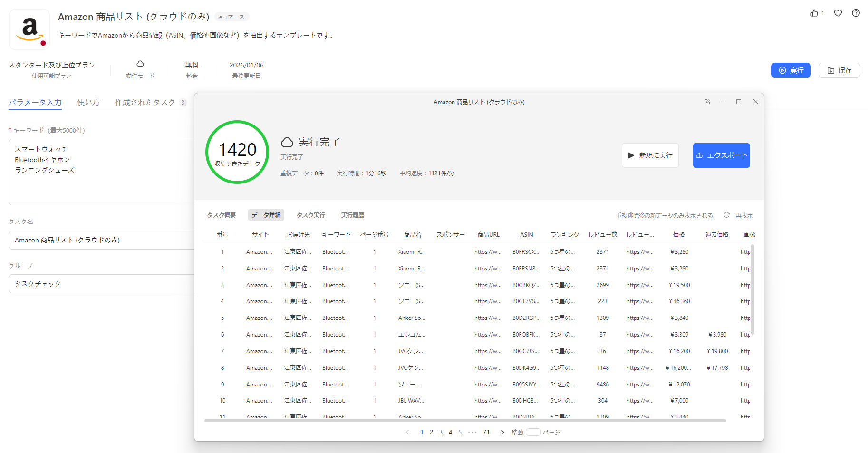Click the 新規に実行 button
This screenshot has width=868, height=453.
click(650, 155)
